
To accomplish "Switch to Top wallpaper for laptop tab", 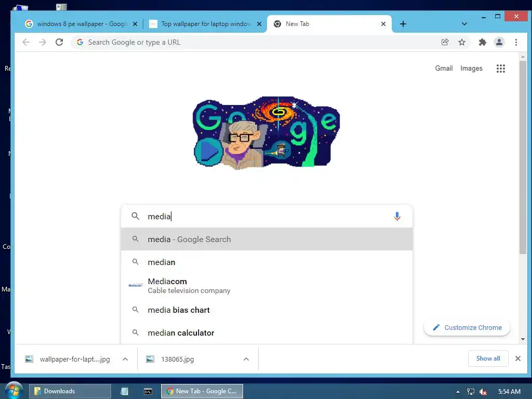I will point(205,24).
